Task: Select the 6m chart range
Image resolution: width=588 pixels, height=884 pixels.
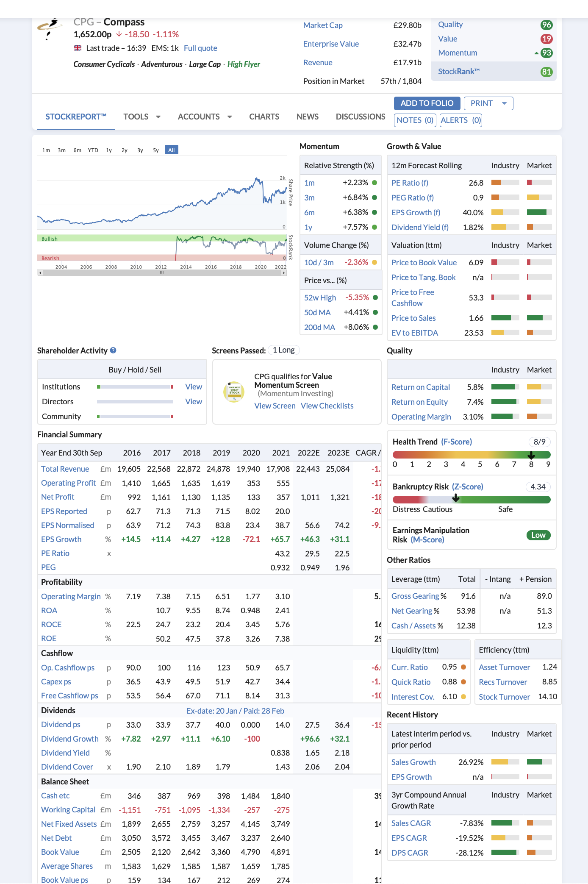Action: click(x=77, y=150)
